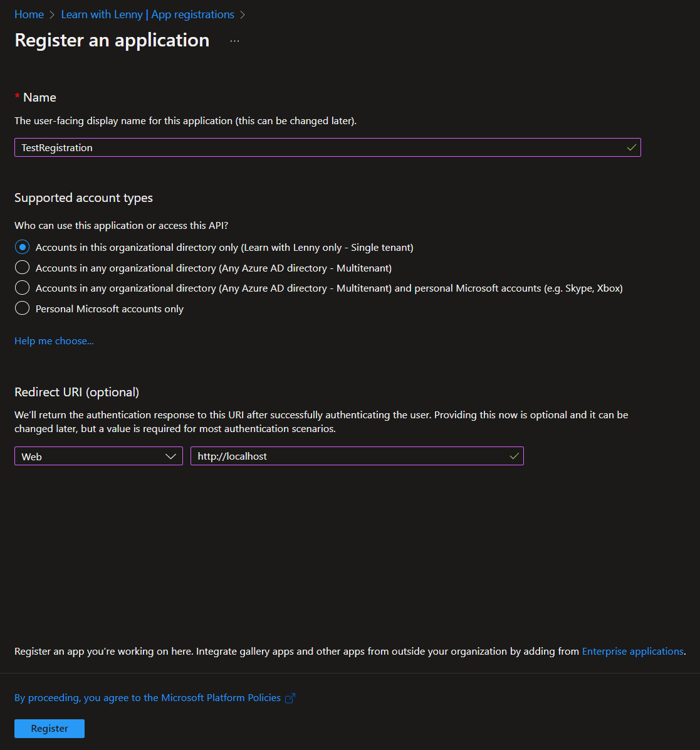
Task: Open Learn with Lenny App registrations breadcrumb
Action: (148, 14)
